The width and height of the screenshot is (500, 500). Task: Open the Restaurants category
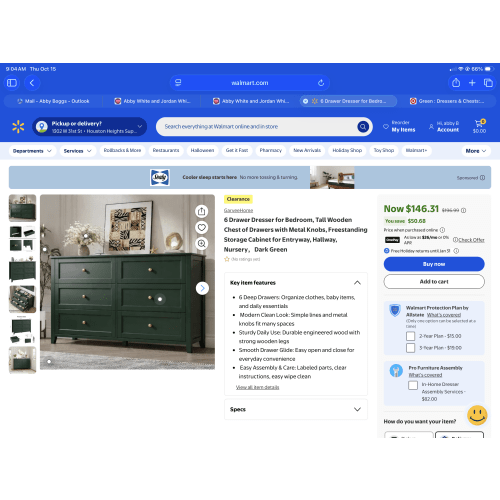[166, 151]
